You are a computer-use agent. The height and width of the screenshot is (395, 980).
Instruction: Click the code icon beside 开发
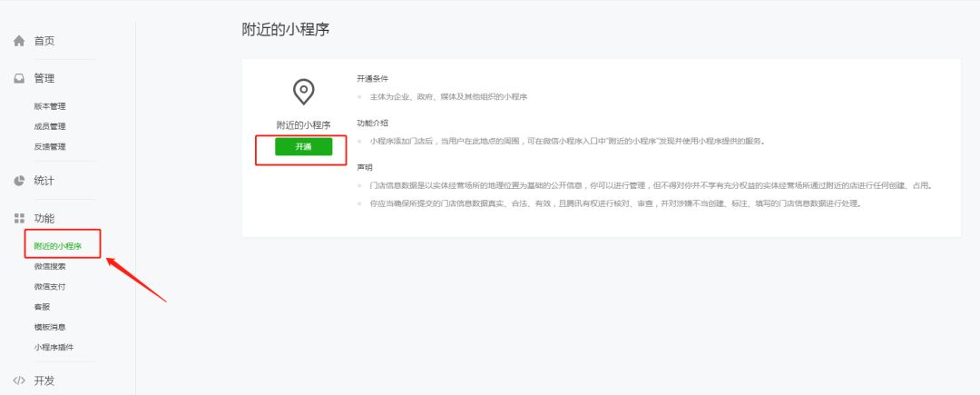pos(19,380)
